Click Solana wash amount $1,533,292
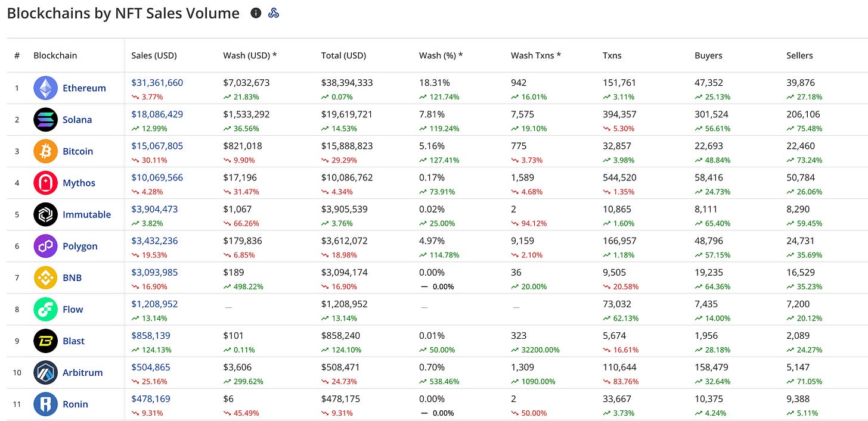Viewport: 868px width, 421px height. pos(246,114)
